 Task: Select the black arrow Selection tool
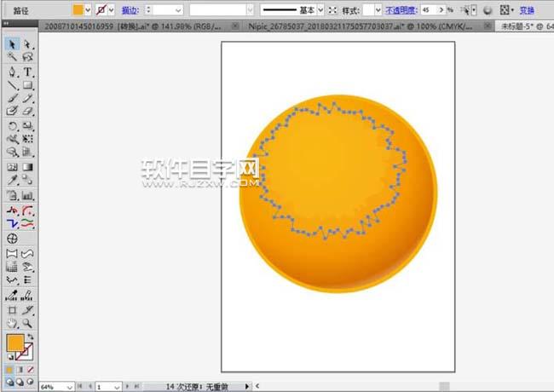(12, 44)
